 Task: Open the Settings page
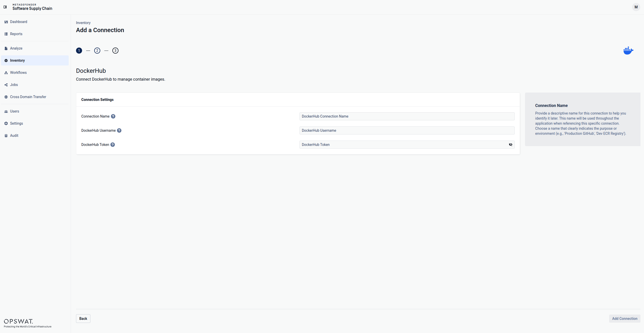click(35, 124)
